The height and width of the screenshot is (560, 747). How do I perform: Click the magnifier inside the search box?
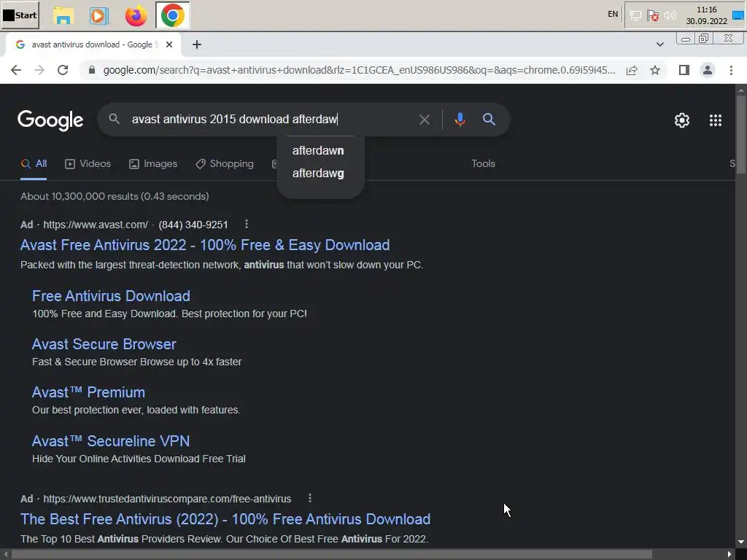[x=114, y=119]
